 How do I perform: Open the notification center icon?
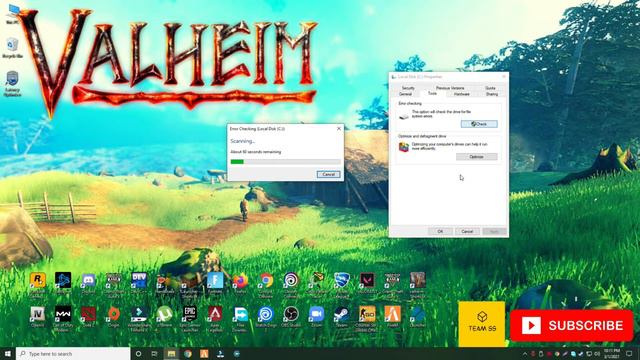[x=629, y=353]
